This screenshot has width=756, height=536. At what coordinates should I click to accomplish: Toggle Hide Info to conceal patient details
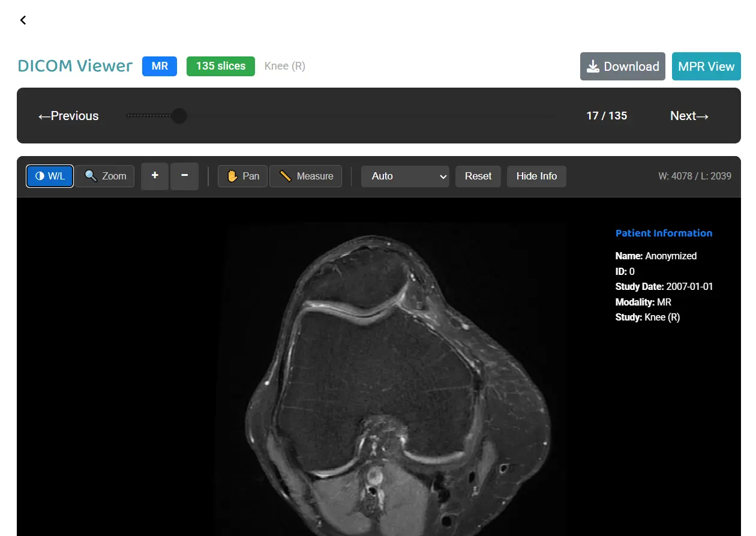[536, 176]
